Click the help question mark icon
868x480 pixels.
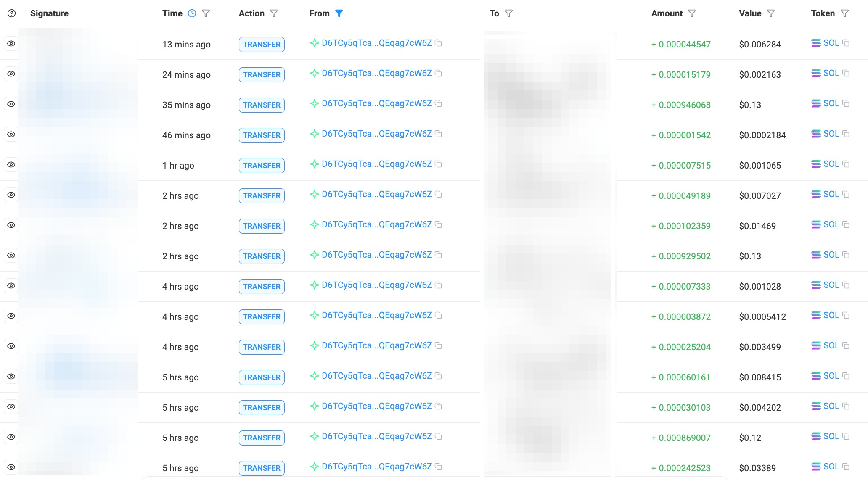click(x=12, y=13)
